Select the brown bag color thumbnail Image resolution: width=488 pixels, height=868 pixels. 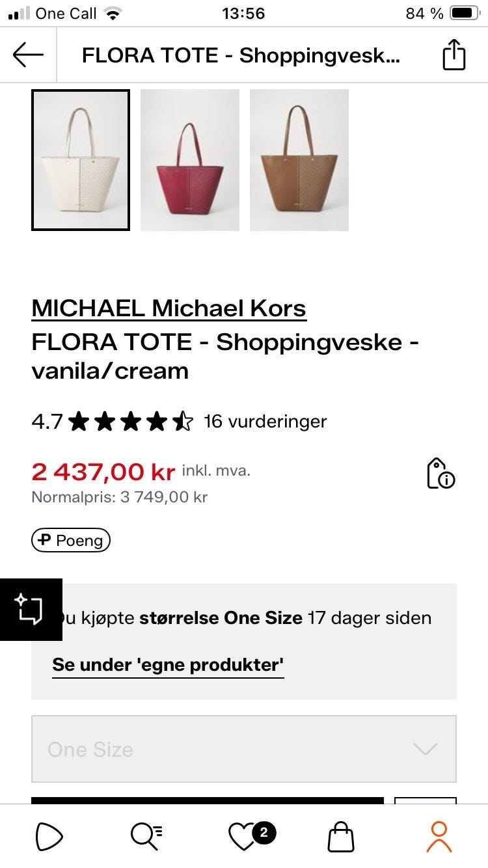point(299,160)
